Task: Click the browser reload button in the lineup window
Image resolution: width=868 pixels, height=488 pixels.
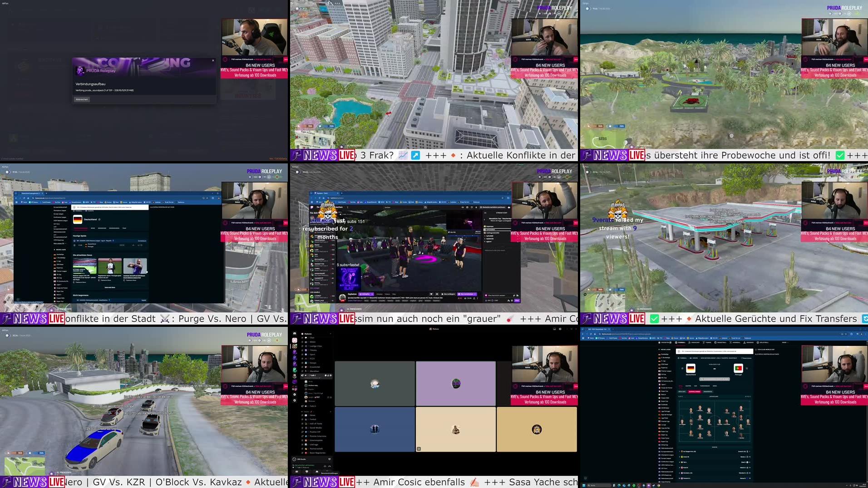Action: pos(591,334)
